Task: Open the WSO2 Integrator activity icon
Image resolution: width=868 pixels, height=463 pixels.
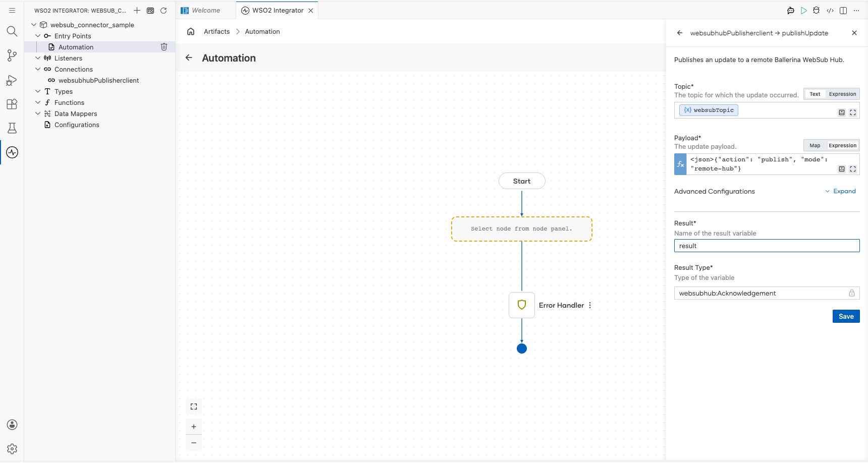Action: click(x=12, y=152)
